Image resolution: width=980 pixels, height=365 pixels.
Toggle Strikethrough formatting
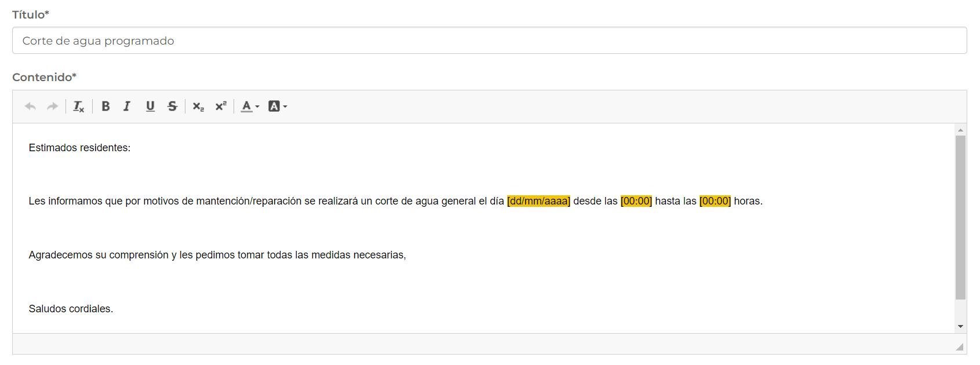pyautogui.click(x=172, y=107)
